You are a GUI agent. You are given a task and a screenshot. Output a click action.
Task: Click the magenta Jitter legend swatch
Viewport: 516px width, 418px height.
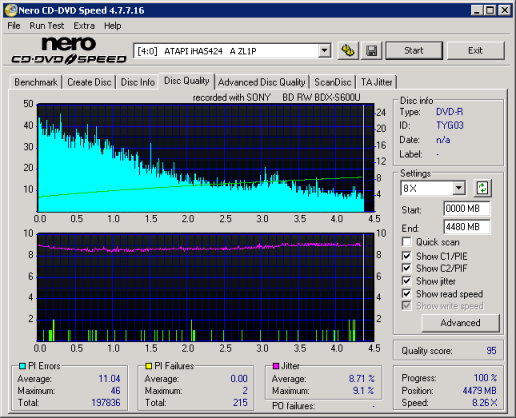coord(276,366)
